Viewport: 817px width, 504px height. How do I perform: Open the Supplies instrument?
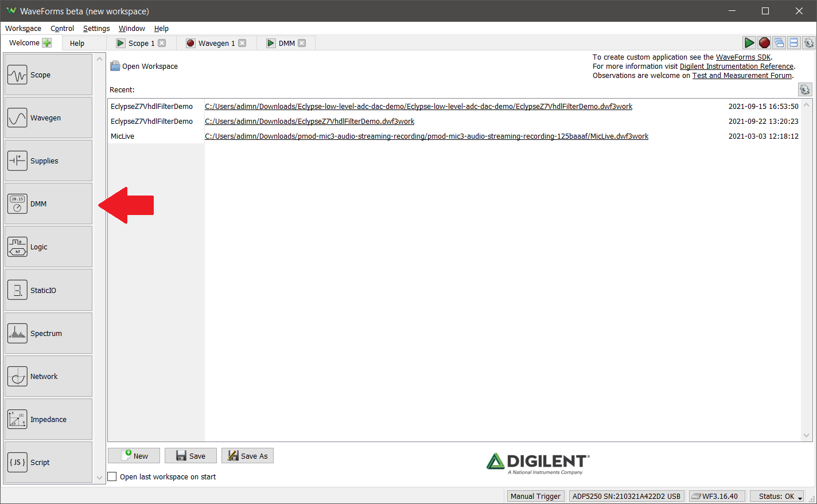click(x=48, y=161)
